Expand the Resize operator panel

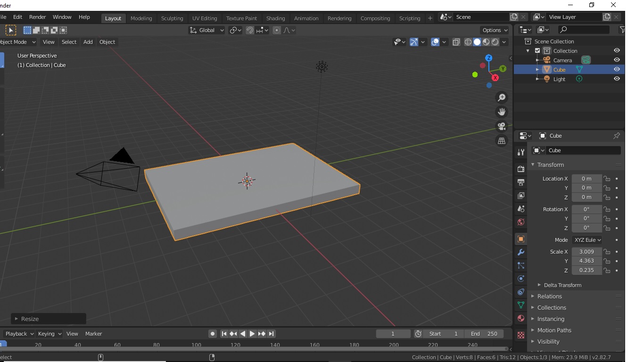[49, 319]
